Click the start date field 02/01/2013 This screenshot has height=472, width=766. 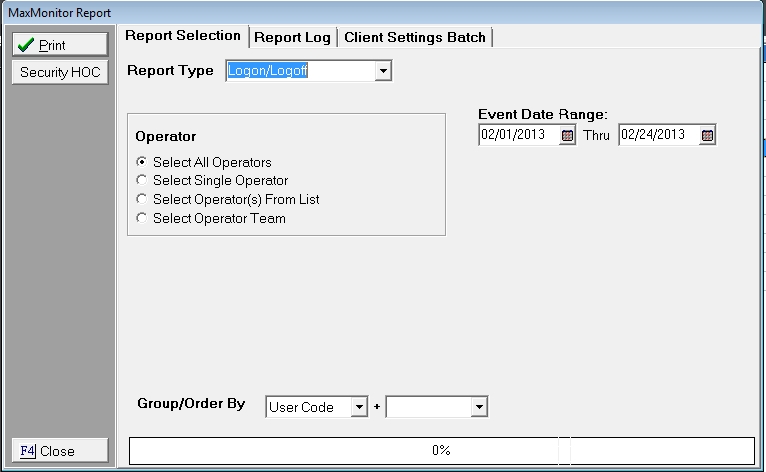pos(518,135)
